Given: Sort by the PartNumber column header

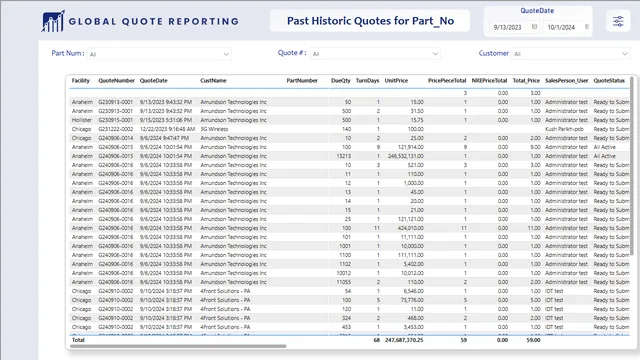Looking at the screenshot, I should 302,80.
